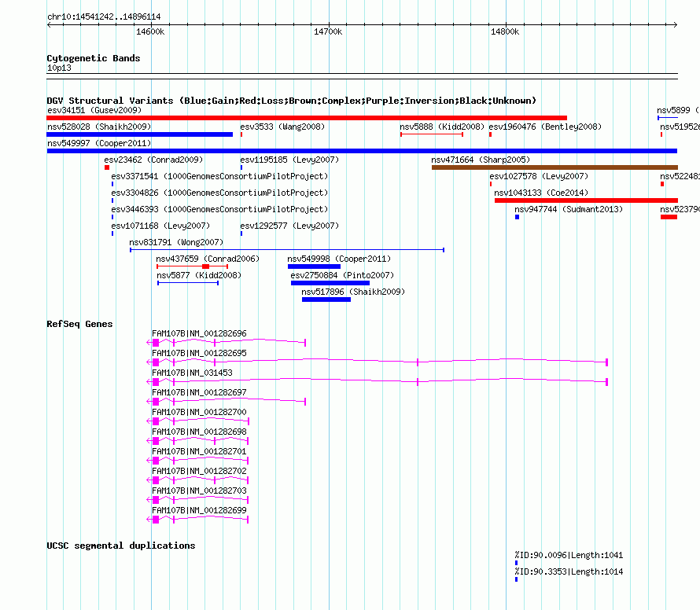
Task: Click esv3304826 (1000GenomesConsortiumPilotProject) label
Action: click(219, 193)
